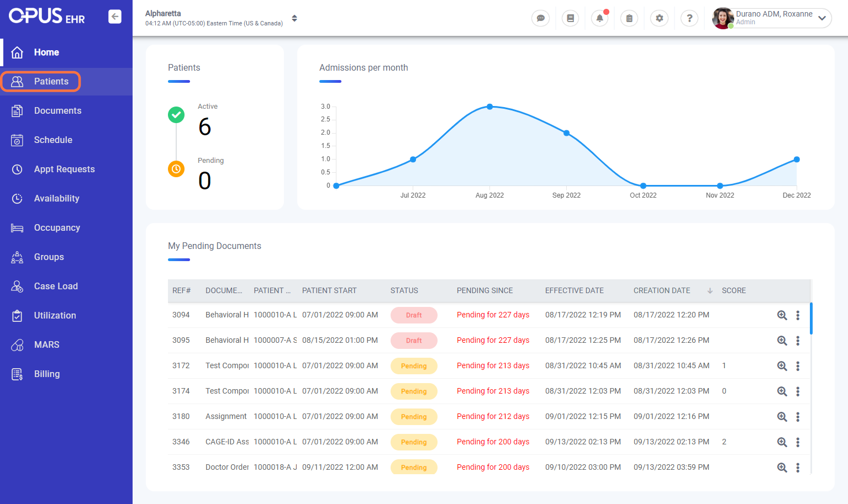848x504 pixels.
Task: Click the Groups people icon
Action: [17, 257]
